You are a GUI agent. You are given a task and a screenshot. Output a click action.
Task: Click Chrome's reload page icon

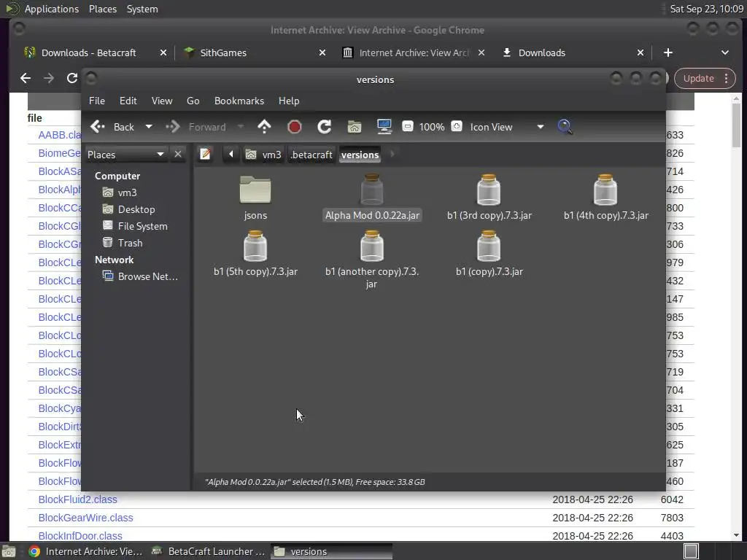pos(72,78)
